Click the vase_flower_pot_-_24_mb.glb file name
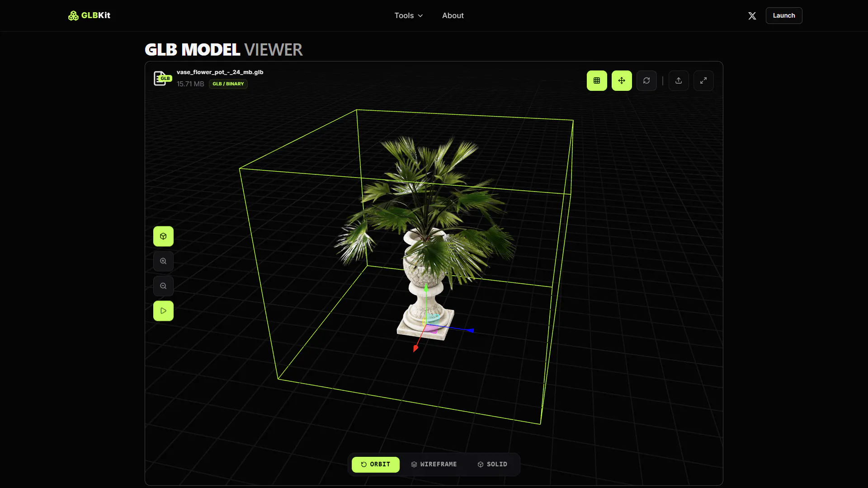This screenshot has height=488, width=868. tap(220, 72)
